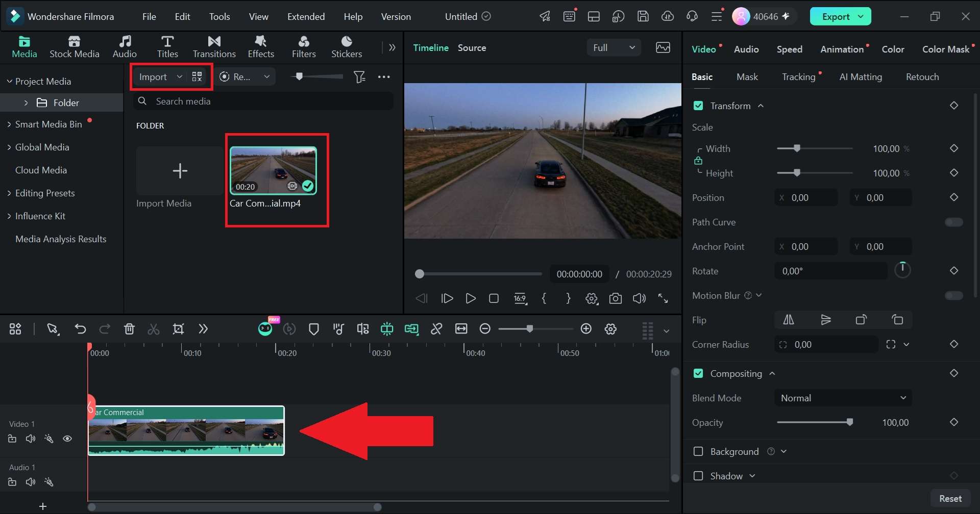Screen dimensions: 980x514
Task: Toggle the Motion Blur switch
Action: pyautogui.click(x=953, y=296)
